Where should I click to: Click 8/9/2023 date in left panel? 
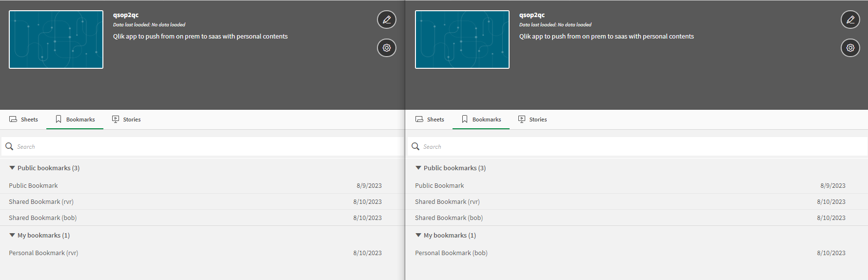point(369,185)
